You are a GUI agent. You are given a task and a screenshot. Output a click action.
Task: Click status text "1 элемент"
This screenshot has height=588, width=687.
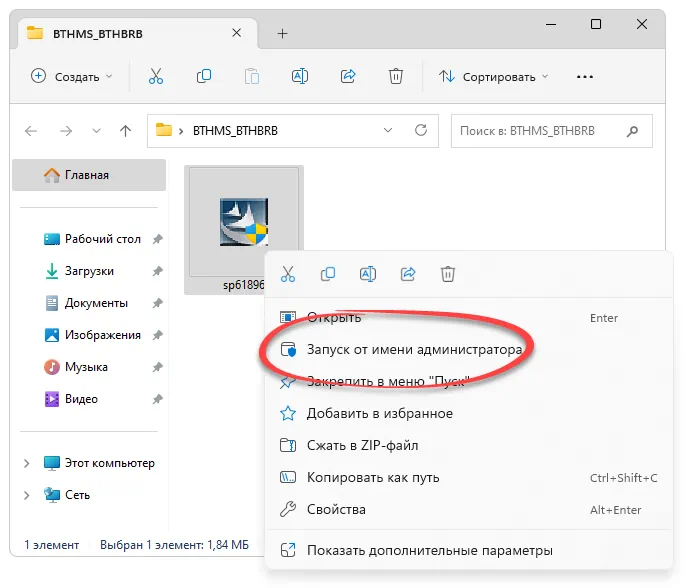[52, 545]
